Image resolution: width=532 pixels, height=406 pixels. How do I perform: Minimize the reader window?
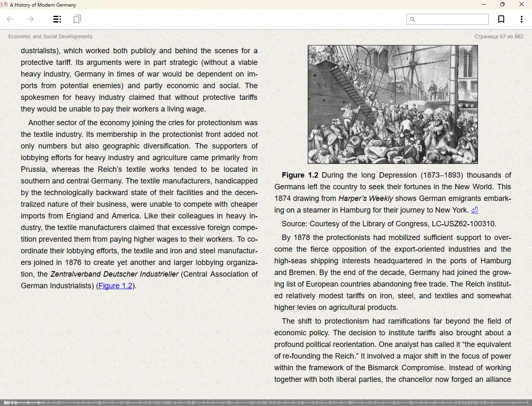(483, 5)
